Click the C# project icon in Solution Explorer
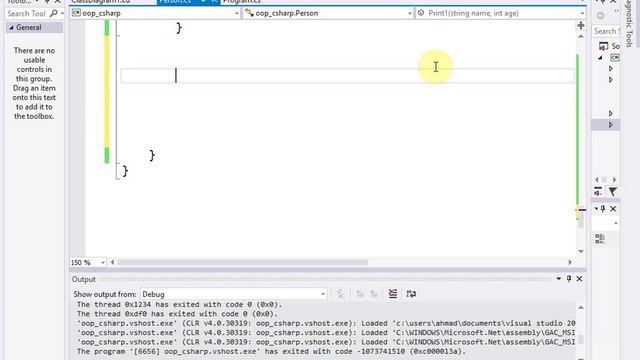 [x=614, y=58]
